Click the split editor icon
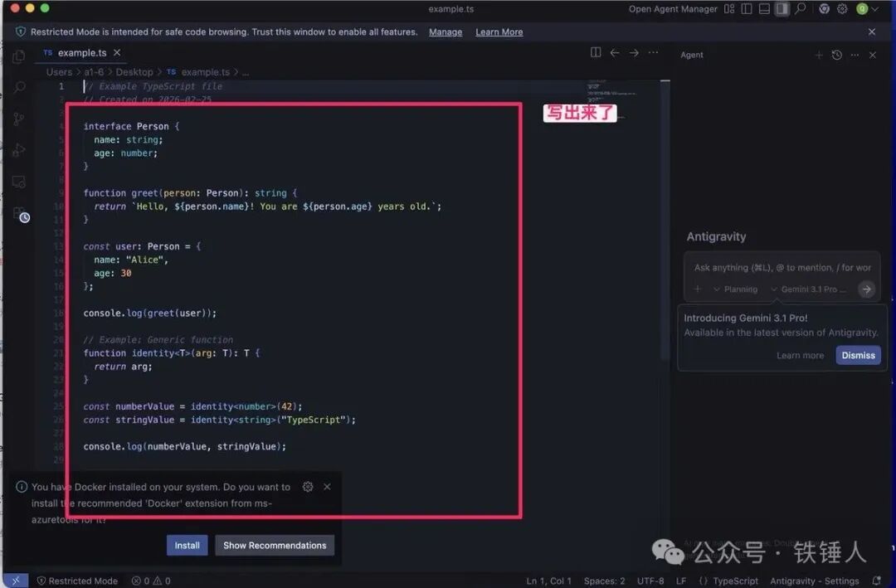 tap(596, 52)
